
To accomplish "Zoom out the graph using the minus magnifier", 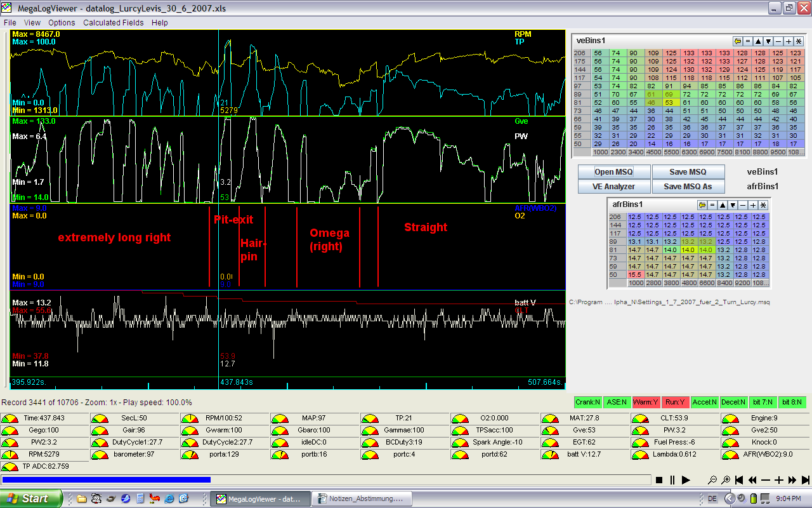I will pyautogui.click(x=713, y=480).
